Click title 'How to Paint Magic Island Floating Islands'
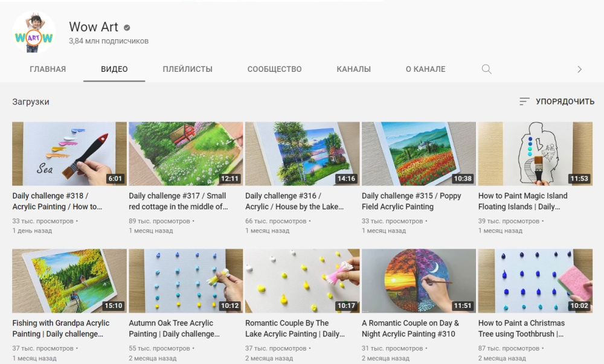Viewport: 604px width, 364px height. 522,201
